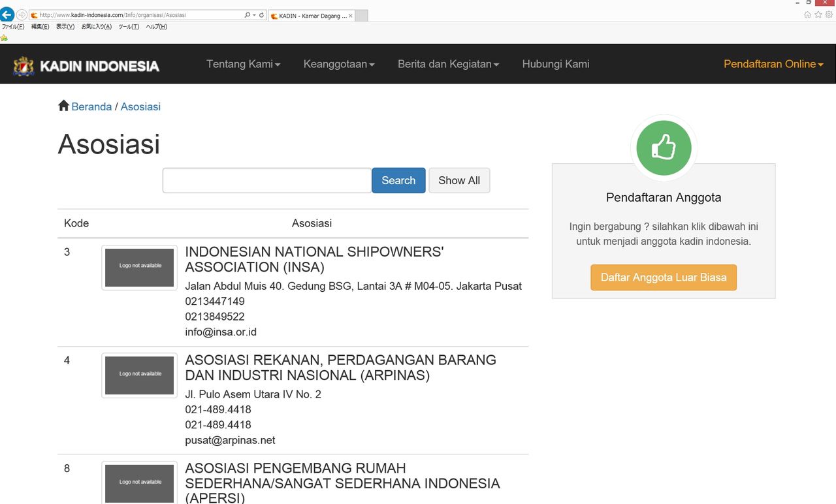Image resolution: width=836 pixels, height=504 pixels.
Task: Open the ファイル(F) menu
Action: point(12,27)
